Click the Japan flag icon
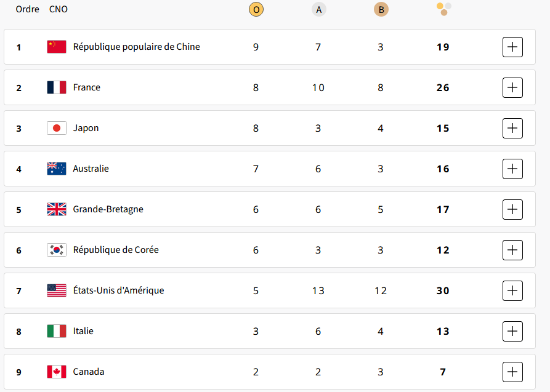The image size is (550, 392). 57,128
